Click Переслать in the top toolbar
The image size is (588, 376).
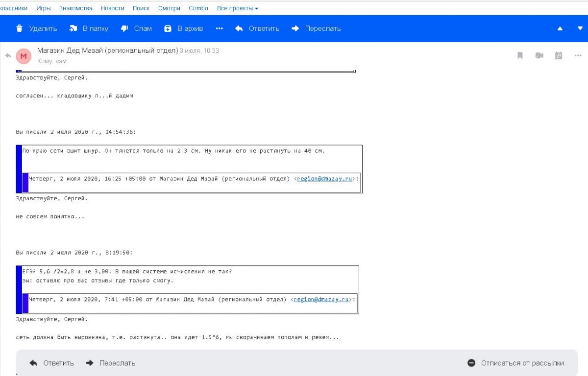(316, 28)
